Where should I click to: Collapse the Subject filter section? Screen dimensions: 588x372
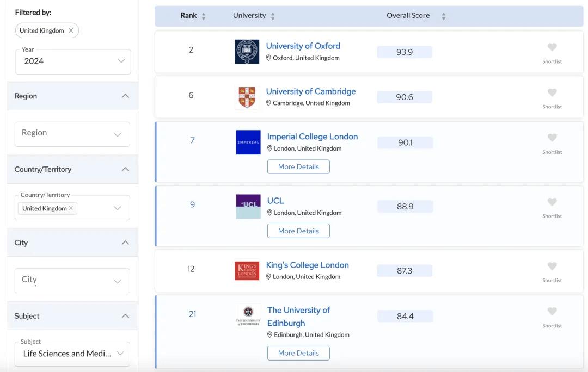pyautogui.click(x=125, y=316)
